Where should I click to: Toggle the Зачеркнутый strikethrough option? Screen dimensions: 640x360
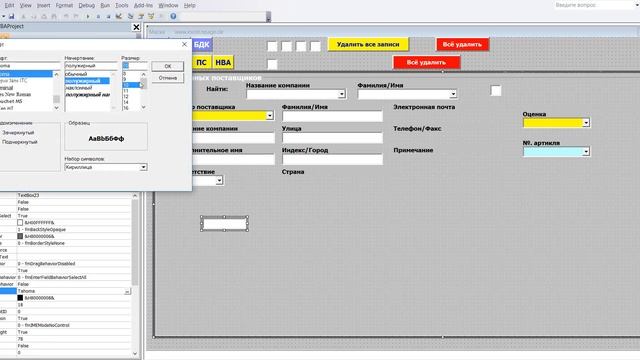(18, 133)
